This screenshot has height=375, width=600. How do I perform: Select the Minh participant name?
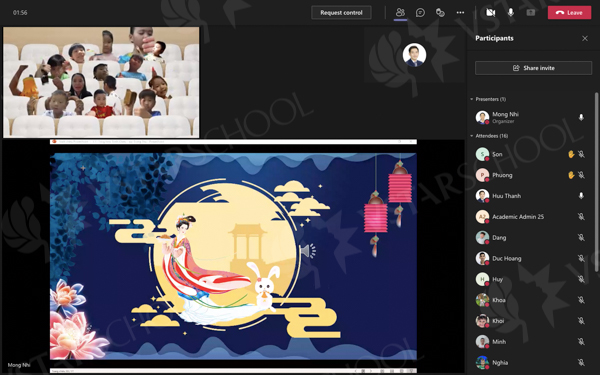point(499,342)
